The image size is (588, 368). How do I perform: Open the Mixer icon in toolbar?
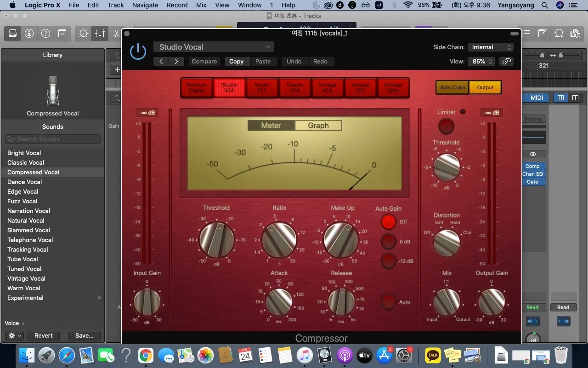click(100, 34)
